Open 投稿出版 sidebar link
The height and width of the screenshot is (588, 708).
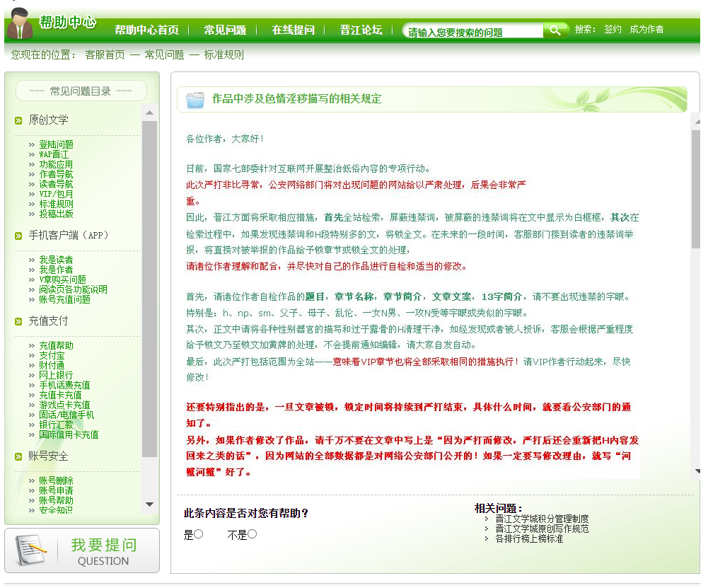tap(56, 214)
